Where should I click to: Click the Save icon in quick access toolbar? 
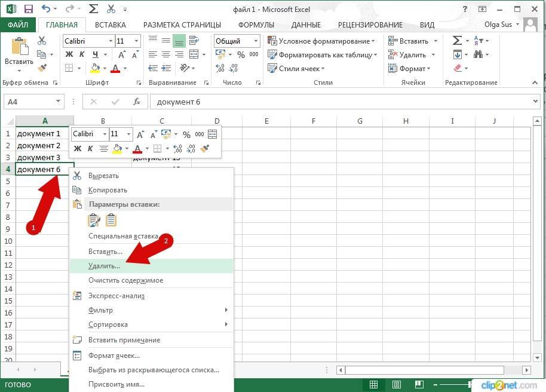click(x=28, y=9)
